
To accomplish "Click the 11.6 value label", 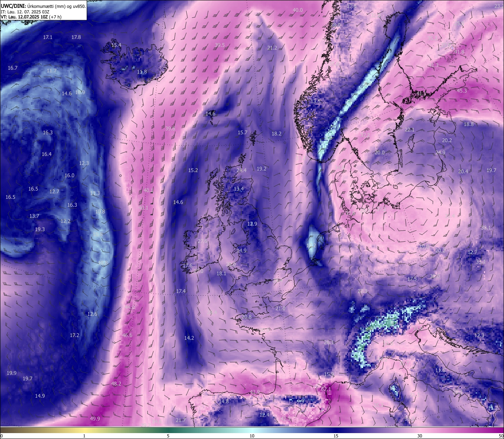I will point(440,370).
